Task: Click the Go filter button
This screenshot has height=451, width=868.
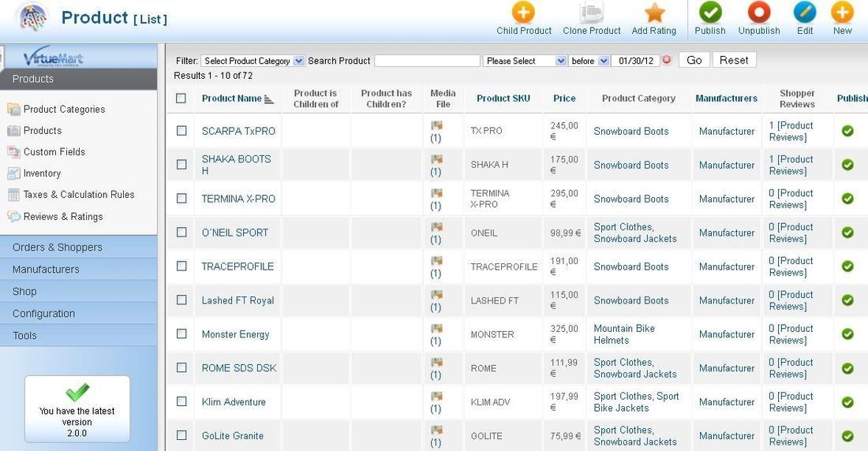Action: (x=694, y=61)
